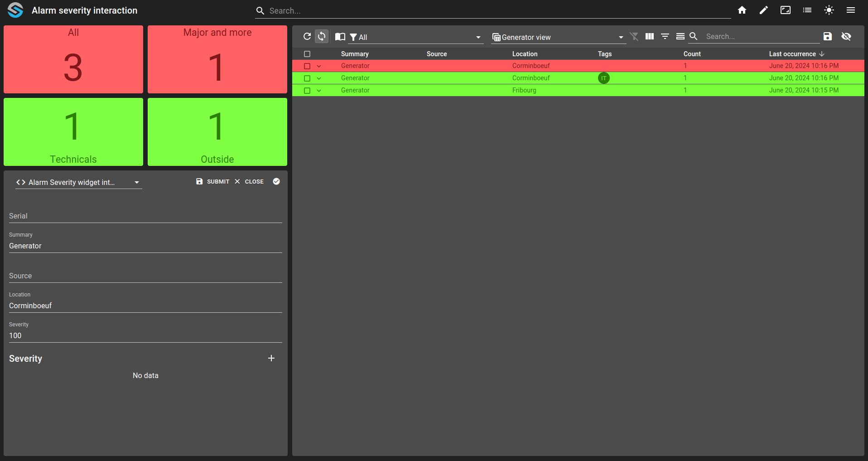The width and height of the screenshot is (868, 461).
Task: Open the hamburger main menu
Action: point(851,10)
